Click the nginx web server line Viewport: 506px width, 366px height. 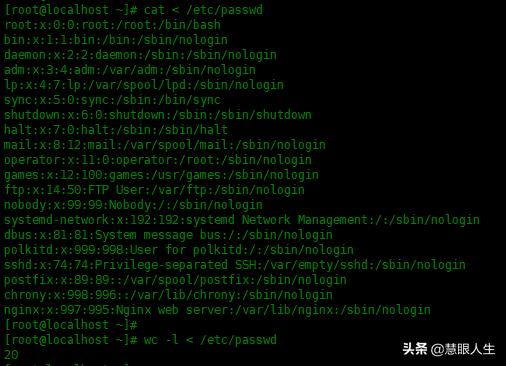tap(217, 310)
